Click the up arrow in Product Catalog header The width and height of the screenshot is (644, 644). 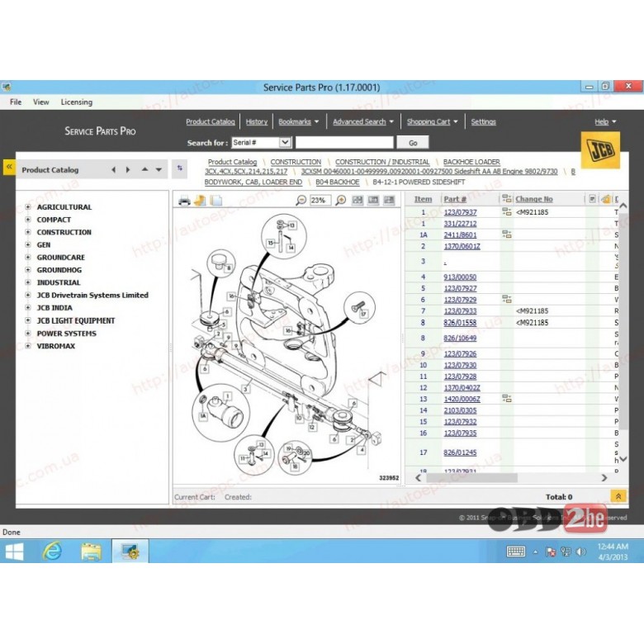coord(144,169)
